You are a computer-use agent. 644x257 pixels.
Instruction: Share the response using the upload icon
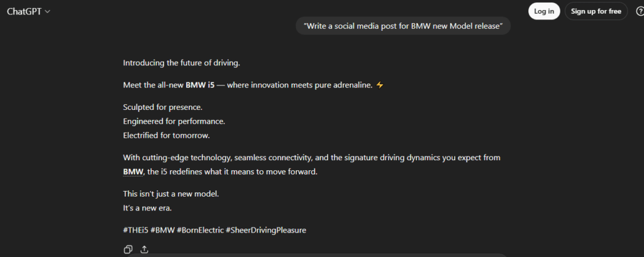pyautogui.click(x=144, y=249)
